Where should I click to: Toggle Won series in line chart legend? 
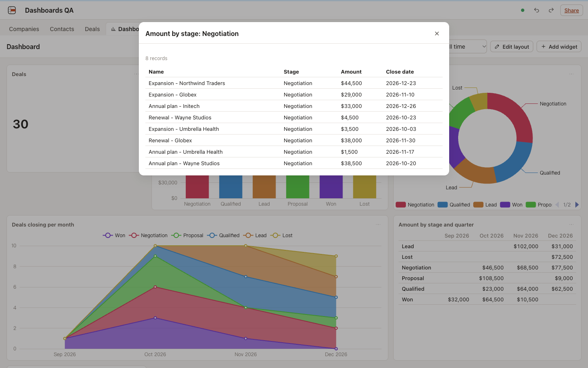[x=114, y=236]
